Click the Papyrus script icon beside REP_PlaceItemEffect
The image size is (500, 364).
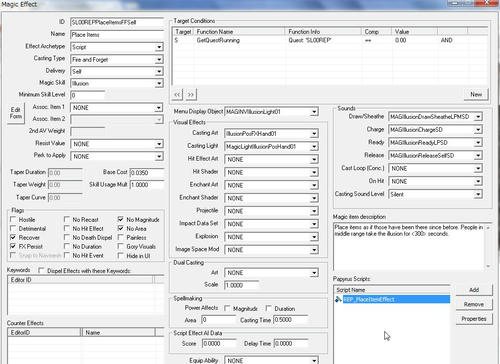point(338,299)
